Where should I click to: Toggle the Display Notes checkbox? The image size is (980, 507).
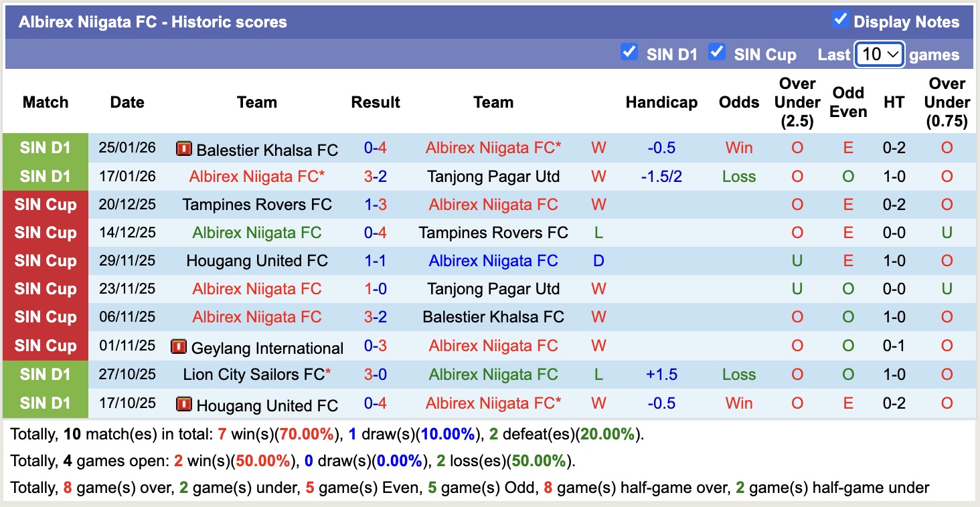(x=840, y=20)
